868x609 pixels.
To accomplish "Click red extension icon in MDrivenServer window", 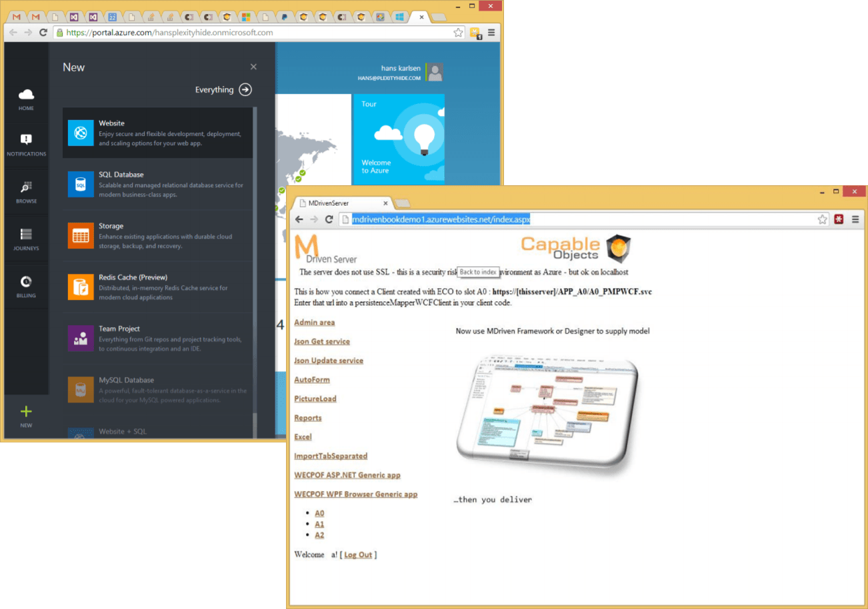I will pyautogui.click(x=839, y=219).
